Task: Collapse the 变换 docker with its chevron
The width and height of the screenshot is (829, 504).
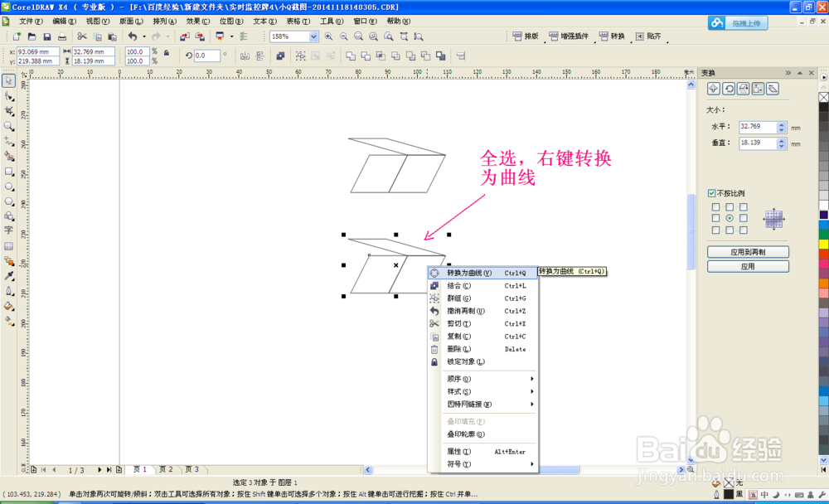Action: [x=788, y=73]
